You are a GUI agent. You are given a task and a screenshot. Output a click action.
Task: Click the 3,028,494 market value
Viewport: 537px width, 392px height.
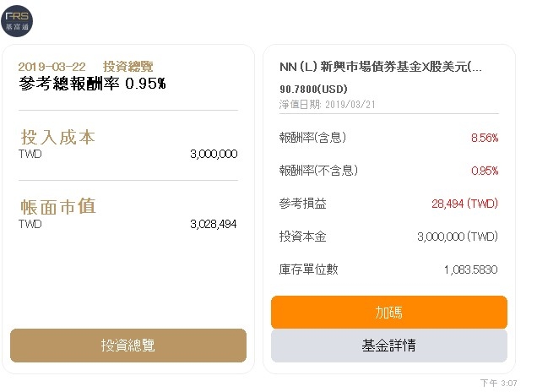[214, 224]
